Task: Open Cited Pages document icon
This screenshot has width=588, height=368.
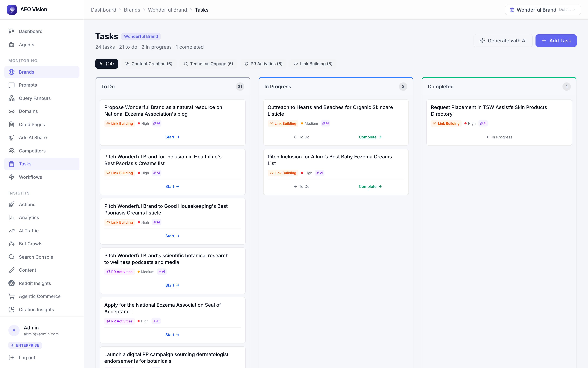Action: pos(11,125)
